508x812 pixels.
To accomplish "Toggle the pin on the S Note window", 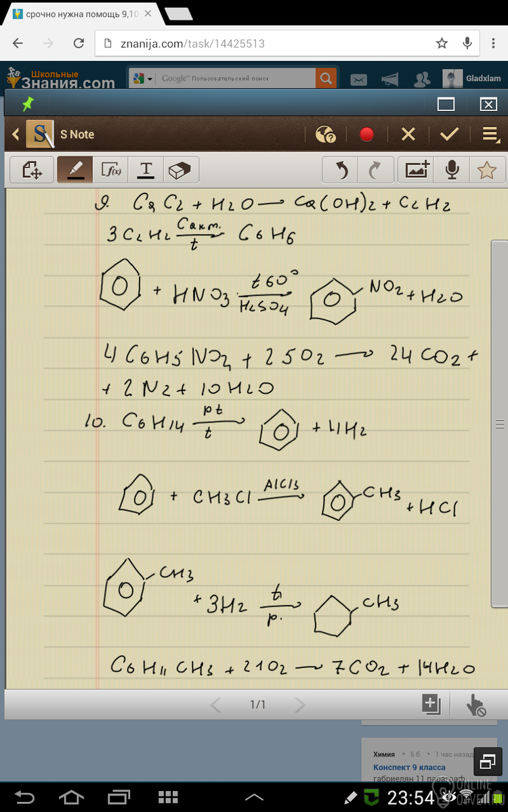I will pos(27,104).
